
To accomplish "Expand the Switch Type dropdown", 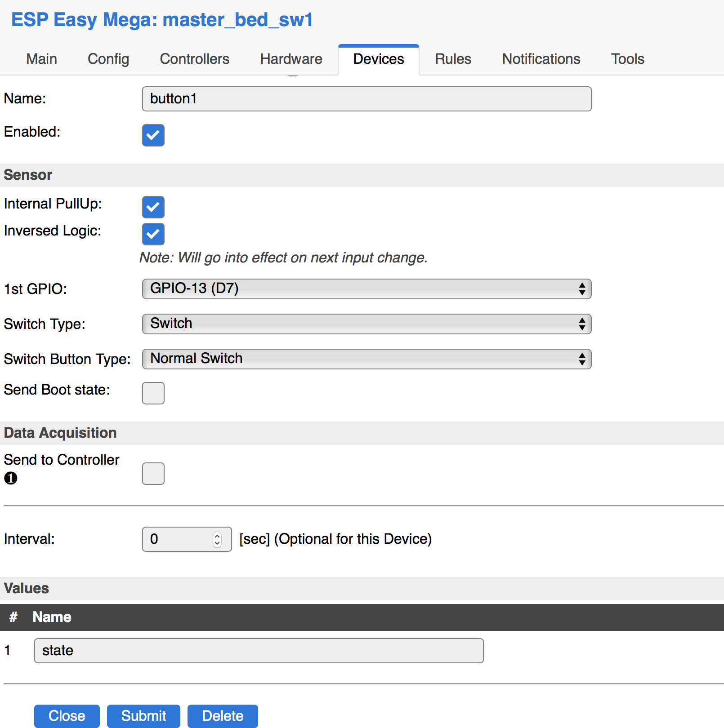I will pos(366,324).
